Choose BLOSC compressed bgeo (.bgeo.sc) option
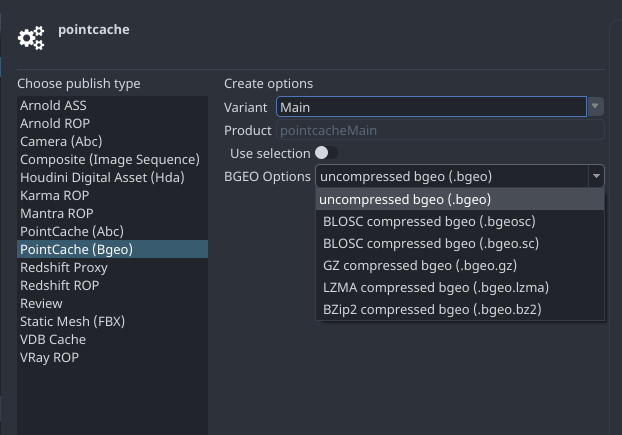Screen dimensions: 622x435 (460, 243)
